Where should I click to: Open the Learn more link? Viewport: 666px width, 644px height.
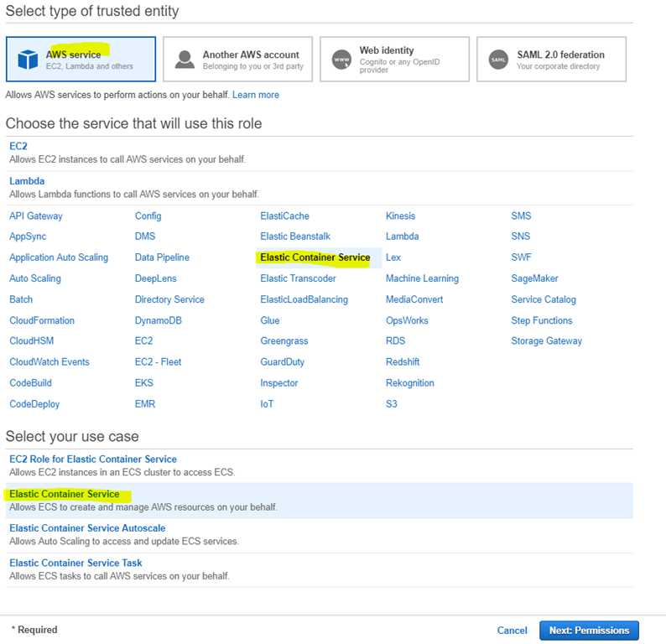[x=256, y=95]
